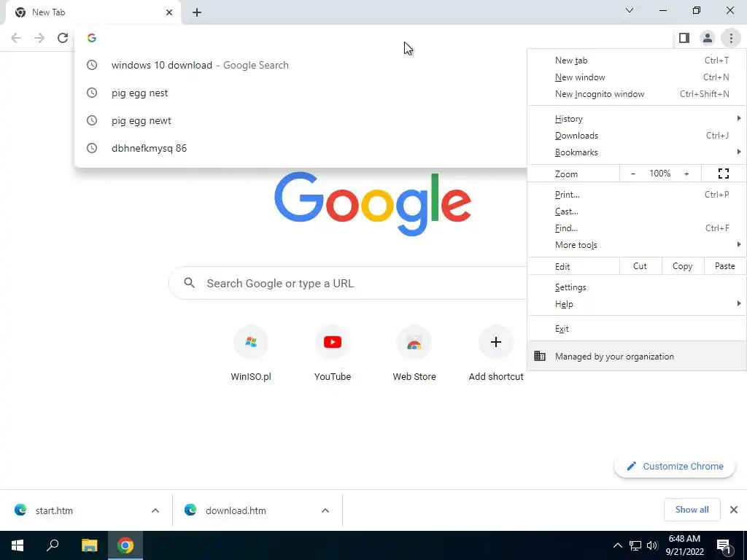
Task: Expand download.htm options chevron
Action: [325, 510]
